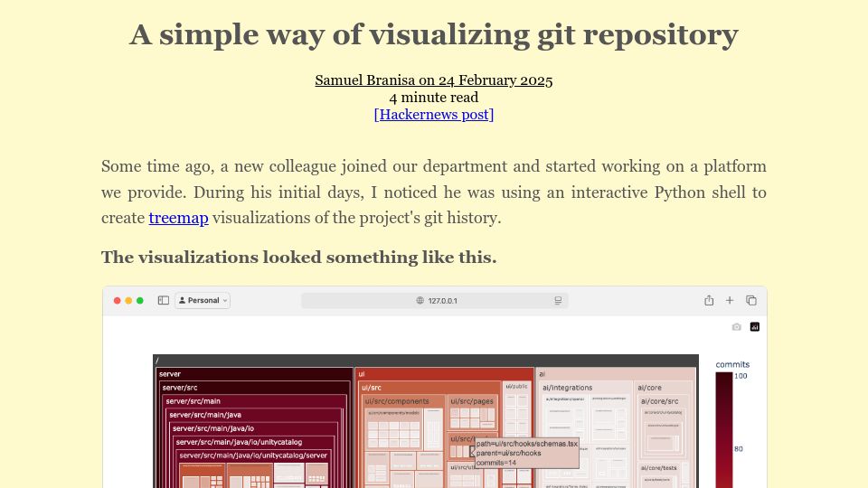Select the server treemap block header
868x488 pixels.
pos(254,374)
